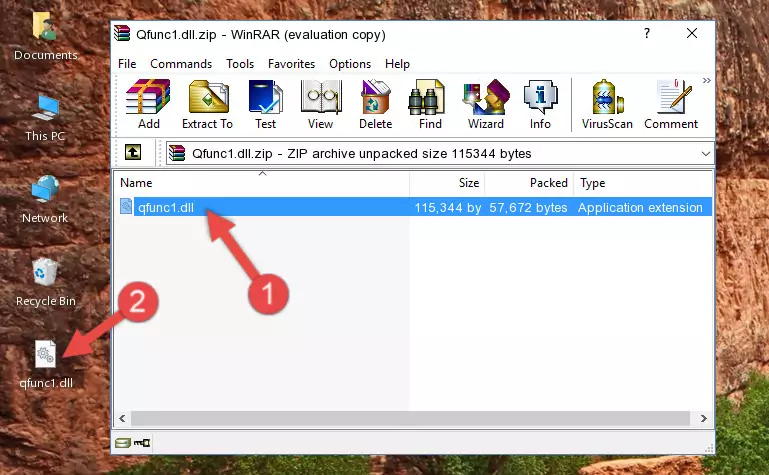Screen dimensions: 769x475
Task: Close the WinRAR window
Action: pos(692,33)
